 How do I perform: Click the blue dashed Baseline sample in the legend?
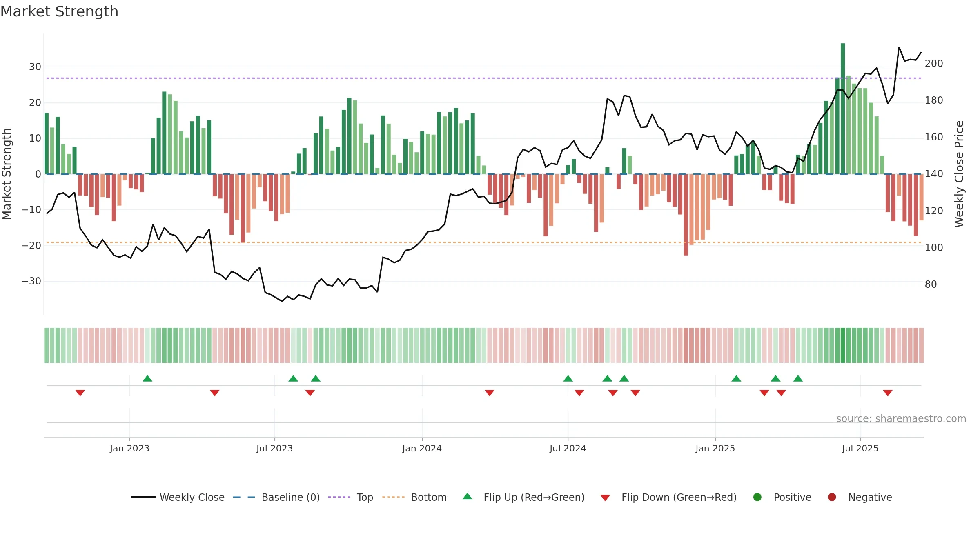(x=244, y=497)
